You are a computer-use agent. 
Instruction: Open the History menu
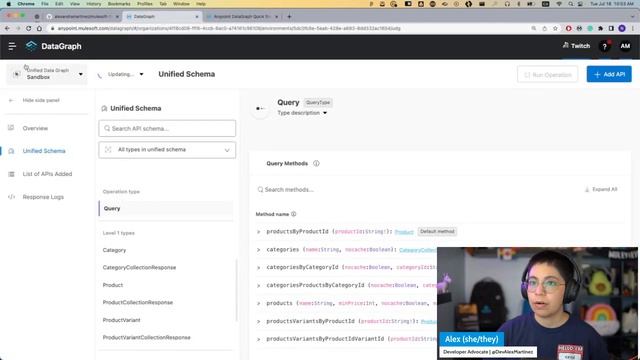(x=93, y=4)
